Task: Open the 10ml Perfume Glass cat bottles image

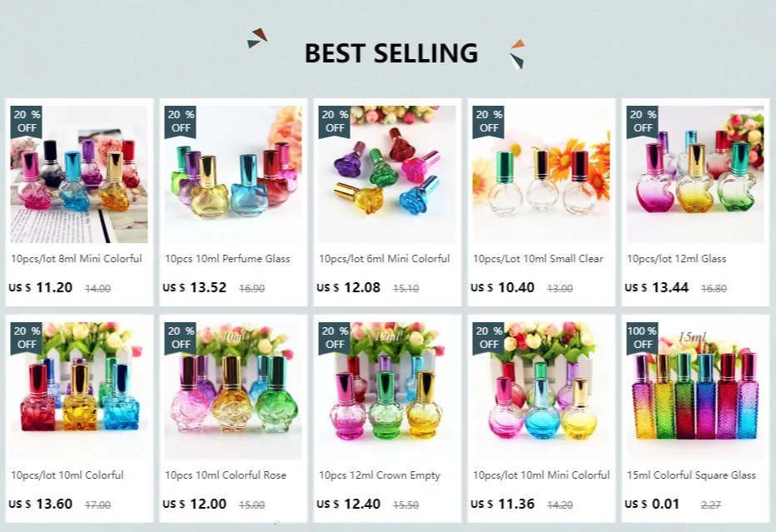Action: coord(233,174)
